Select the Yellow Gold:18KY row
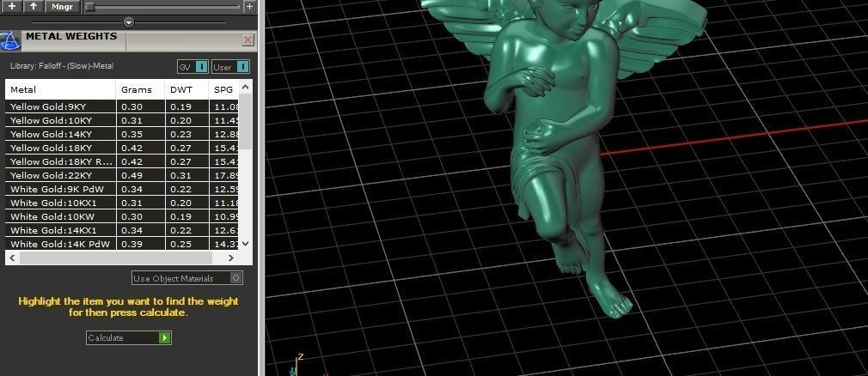Screen dimensions: 868x376 pyautogui.click(x=122, y=149)
